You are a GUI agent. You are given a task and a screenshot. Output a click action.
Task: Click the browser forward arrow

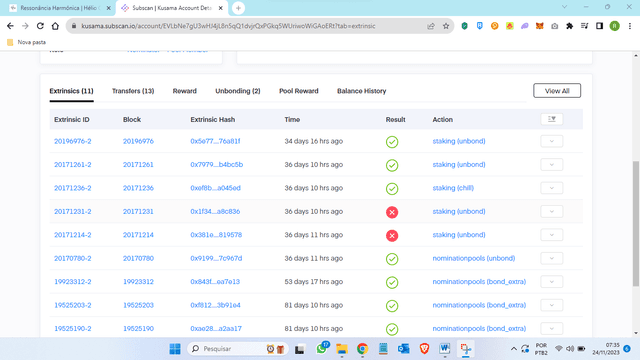[25, 26]
